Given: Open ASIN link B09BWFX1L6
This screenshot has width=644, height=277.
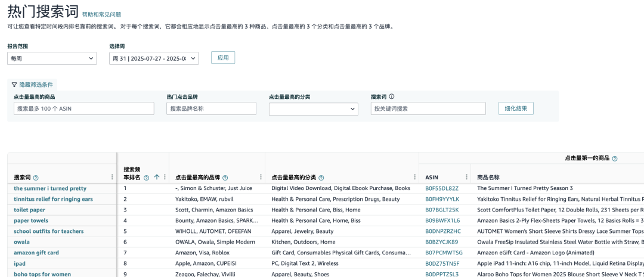Looking at the screenshot, I should pyautogui.click(x=442, y=220).
